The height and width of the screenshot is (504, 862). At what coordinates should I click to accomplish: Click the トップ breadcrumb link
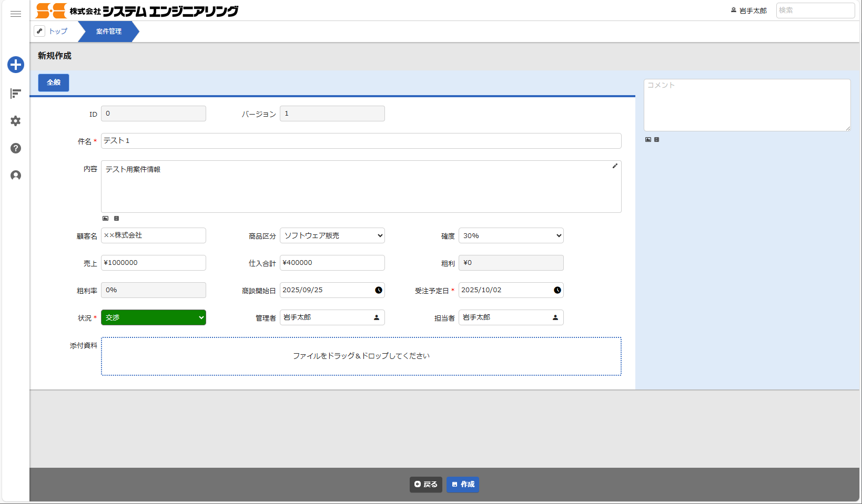pyautogui.click(x=58, y=32)
